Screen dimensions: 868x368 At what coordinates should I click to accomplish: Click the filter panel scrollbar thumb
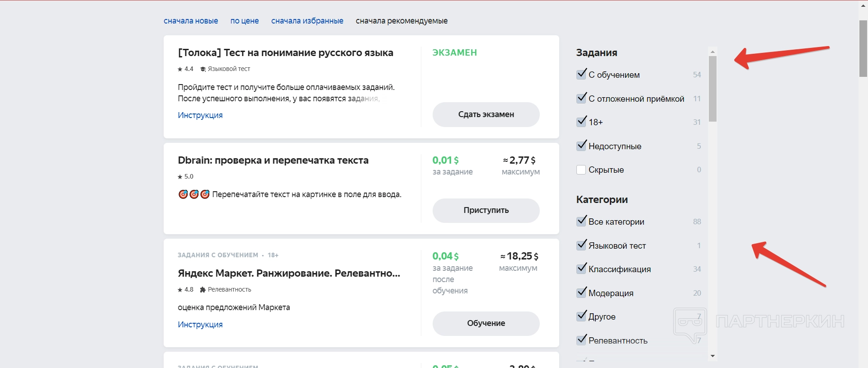point(712,89)
